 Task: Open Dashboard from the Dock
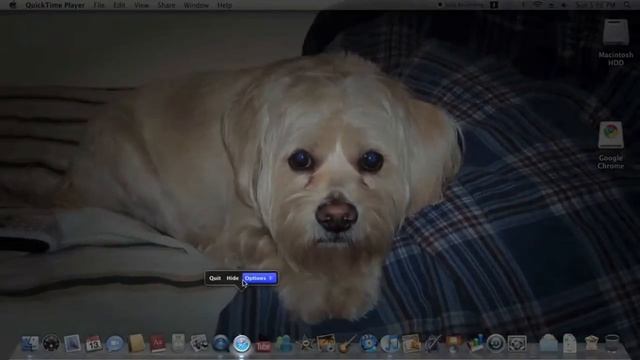[x=51, y=343]
